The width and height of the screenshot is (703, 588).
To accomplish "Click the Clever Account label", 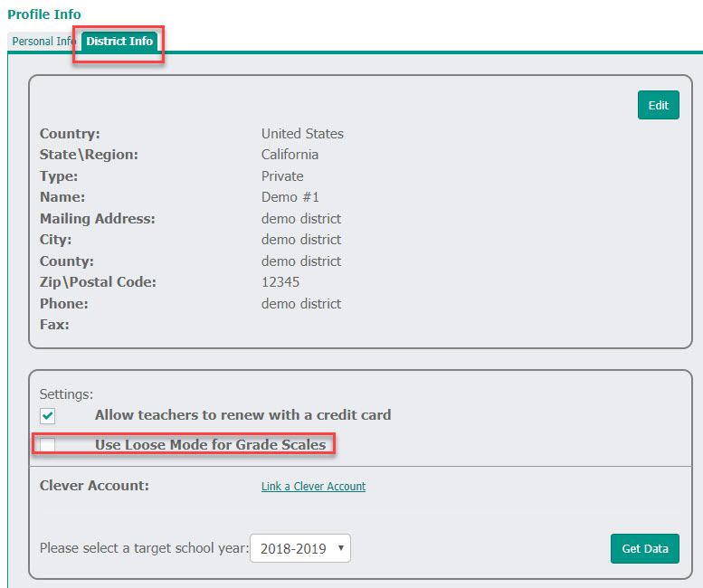I will pyautogui.click(x=94, y=486).
